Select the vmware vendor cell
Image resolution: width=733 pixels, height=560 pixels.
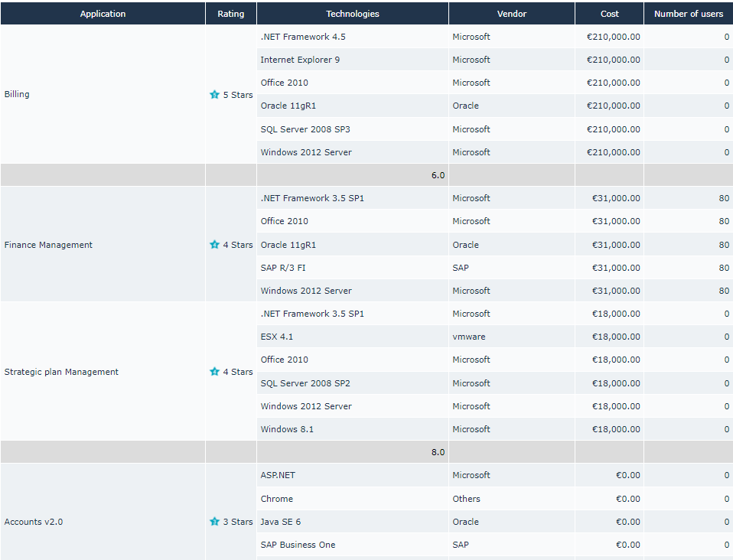coord(468,337)
